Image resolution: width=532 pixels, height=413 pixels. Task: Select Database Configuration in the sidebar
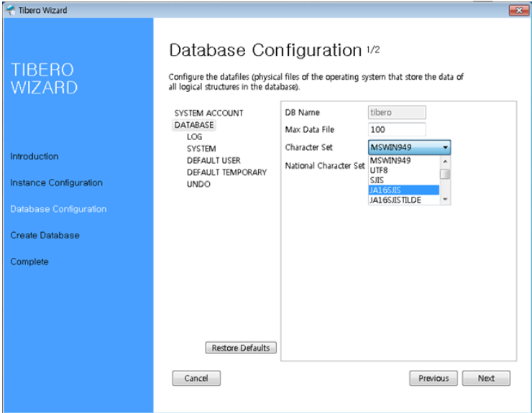58,209
